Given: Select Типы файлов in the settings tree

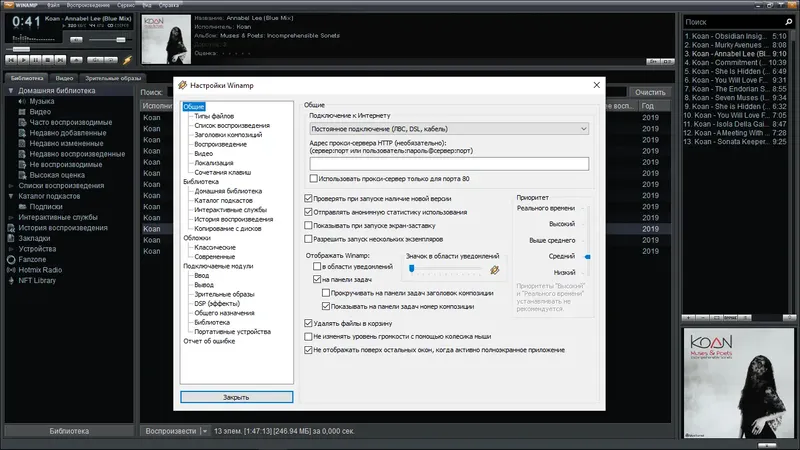Looking at the screenshot, I should pos(214,116).
